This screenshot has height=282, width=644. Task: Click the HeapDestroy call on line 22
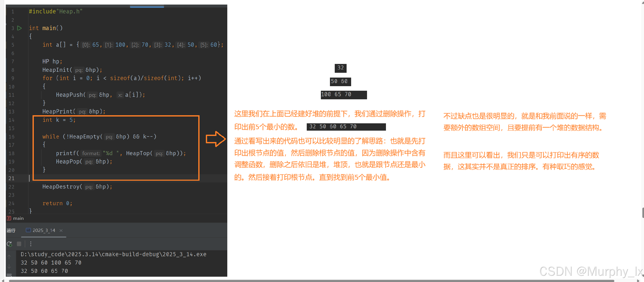tap(61, 187)
